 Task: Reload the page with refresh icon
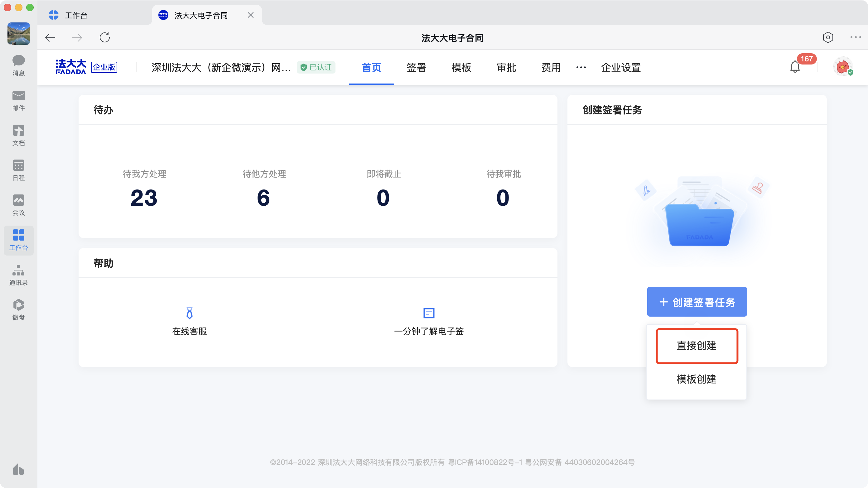pyautogui.click(x=105, y=37)
